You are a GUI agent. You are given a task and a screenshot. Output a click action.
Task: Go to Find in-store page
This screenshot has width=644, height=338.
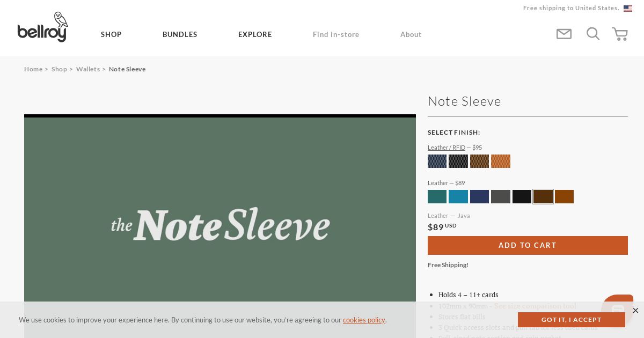coord(336,34)
